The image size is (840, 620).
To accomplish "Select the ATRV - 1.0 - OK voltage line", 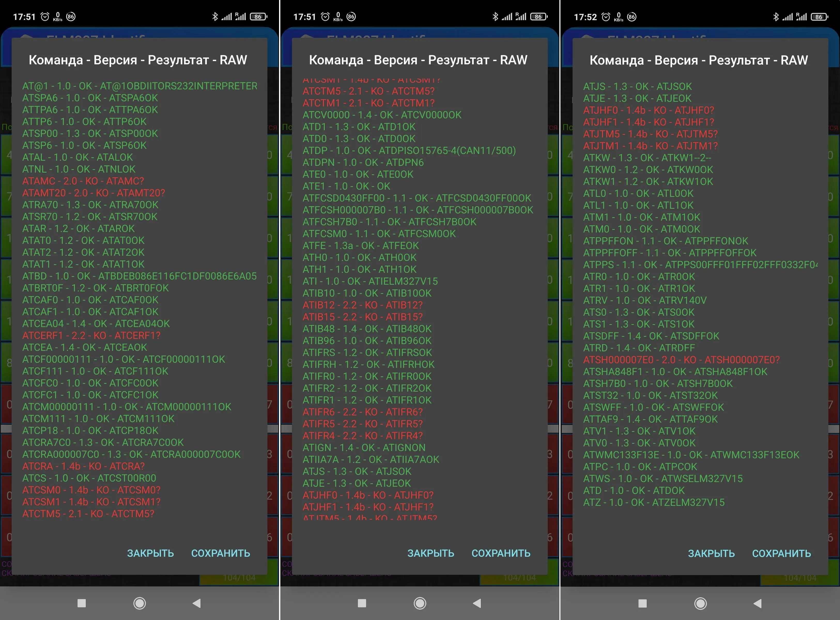I will point(644,300).
